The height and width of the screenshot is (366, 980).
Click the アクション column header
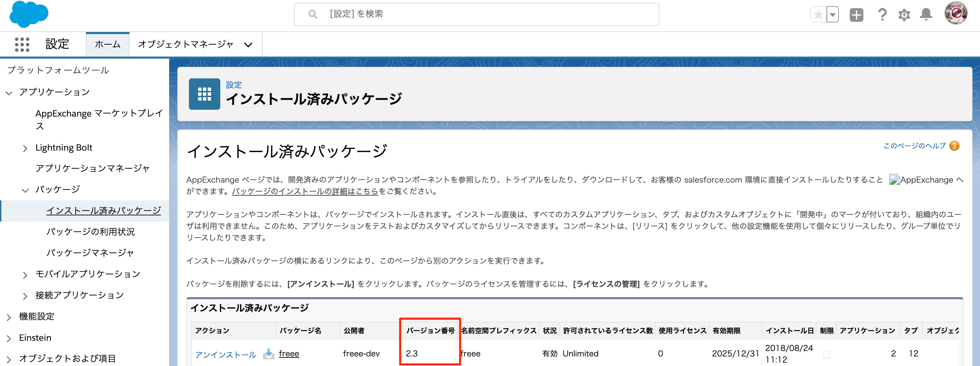coord(212,330)
